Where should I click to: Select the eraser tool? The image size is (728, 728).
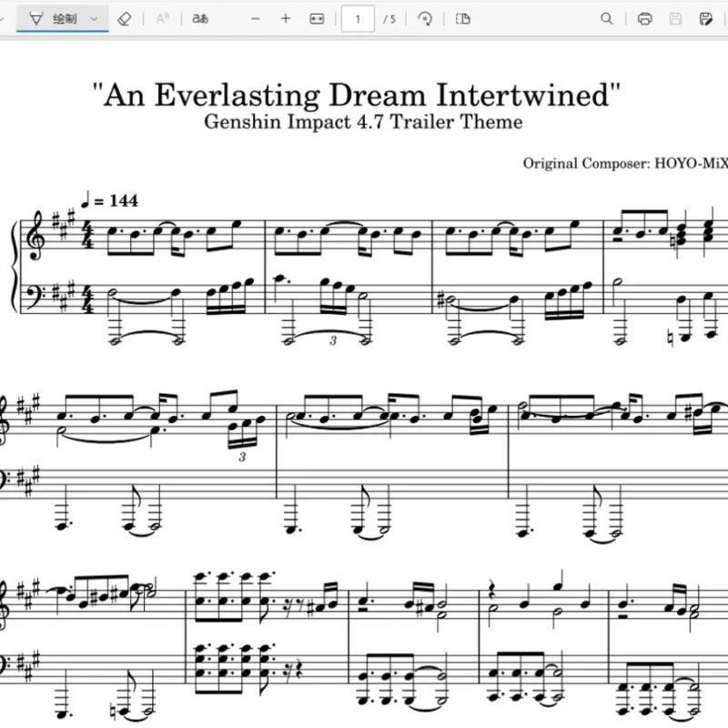point(125,19)
